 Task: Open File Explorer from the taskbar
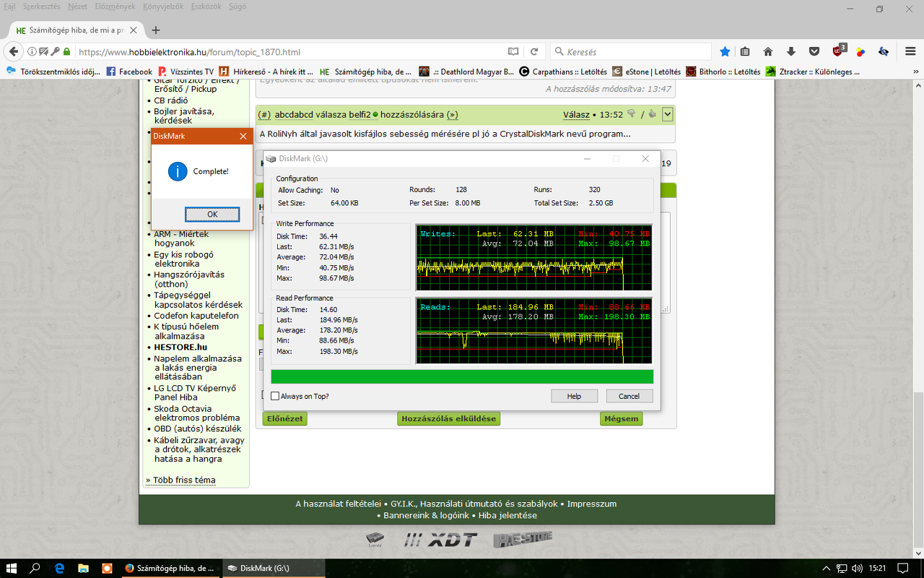(83, 568)
